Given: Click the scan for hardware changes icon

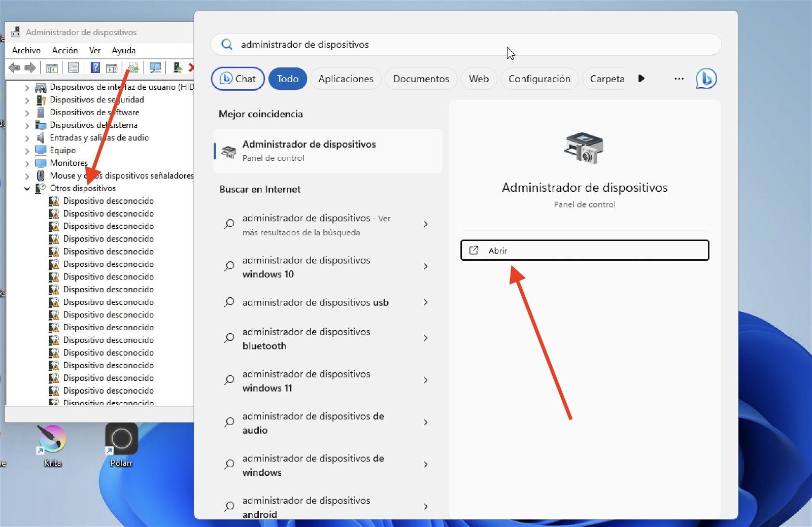Looking at the screenshot, I should pyautogui.click(x=155, y=67).
